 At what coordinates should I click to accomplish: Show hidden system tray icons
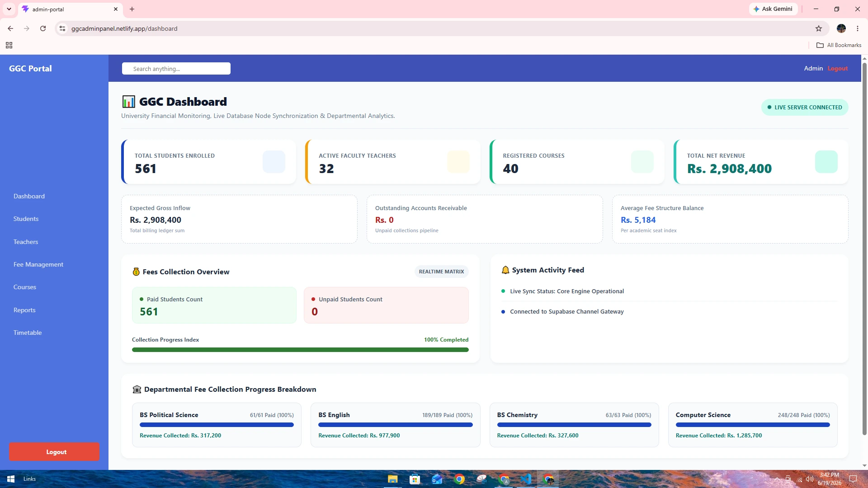coord(777,479)
